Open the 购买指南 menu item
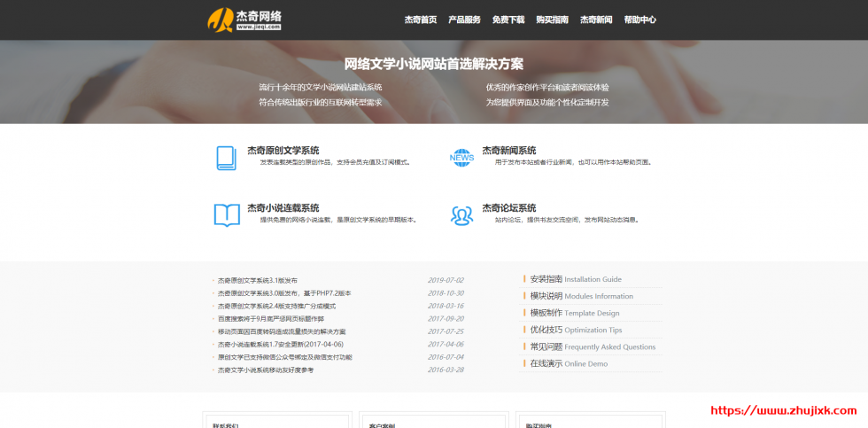 pyautogui.click(x=552, y=19)
